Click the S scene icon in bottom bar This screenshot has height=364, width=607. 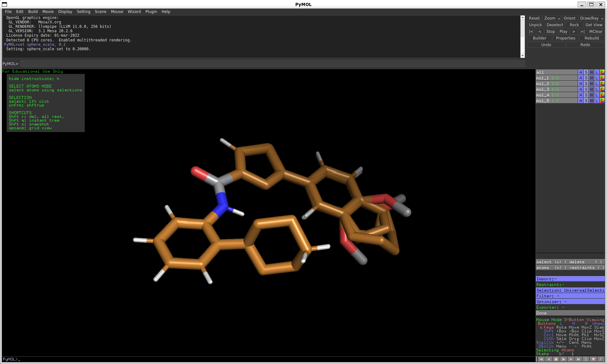pos(586,359)
